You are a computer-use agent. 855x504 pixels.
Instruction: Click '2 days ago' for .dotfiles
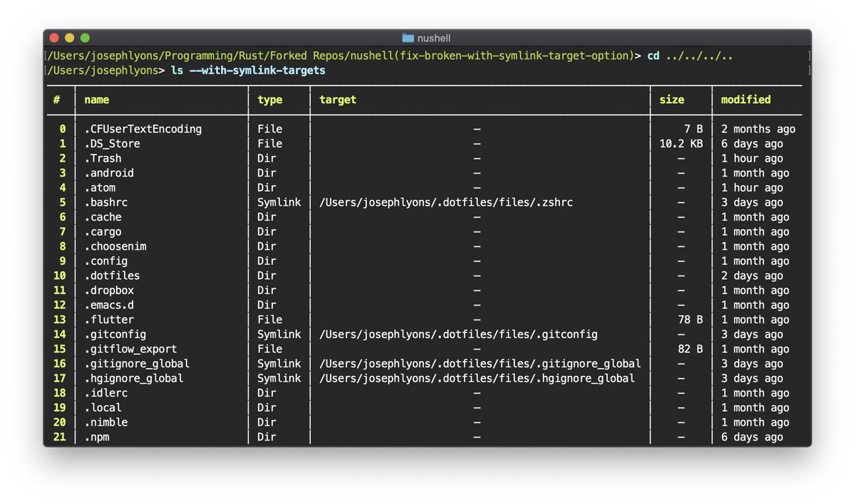[752, 275]
